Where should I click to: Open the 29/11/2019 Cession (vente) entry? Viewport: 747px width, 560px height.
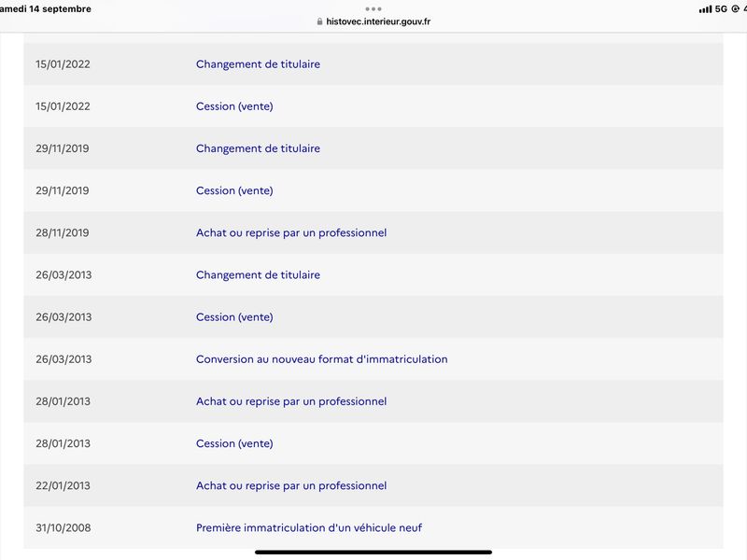click(373, 190)
